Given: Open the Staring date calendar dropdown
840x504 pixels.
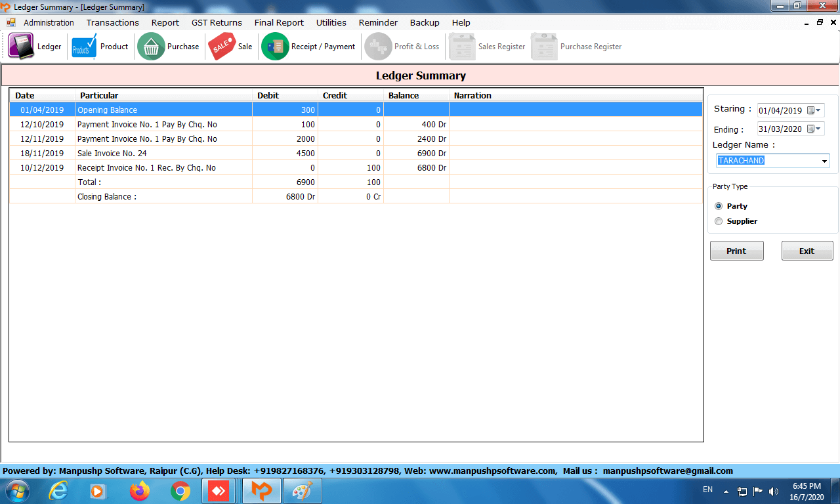Looking at the screenshot, I should [814, 110].
